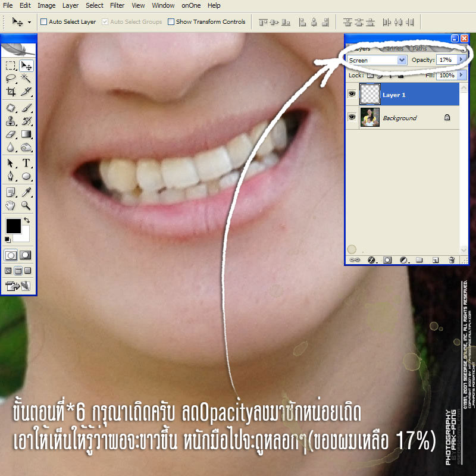Select the Hand tool
This screenshot has width=476, height=476.
(x=11, y=205)
